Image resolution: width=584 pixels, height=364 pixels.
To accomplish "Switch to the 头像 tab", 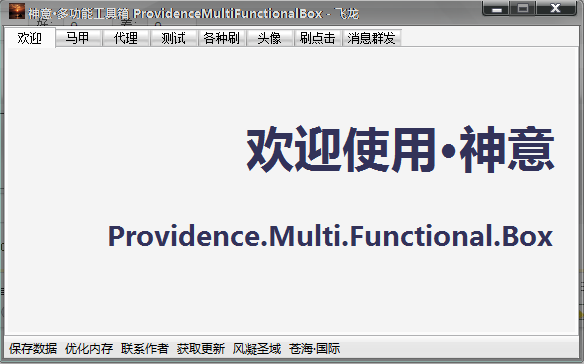I will pyautogui.click(x=270, y=38).
